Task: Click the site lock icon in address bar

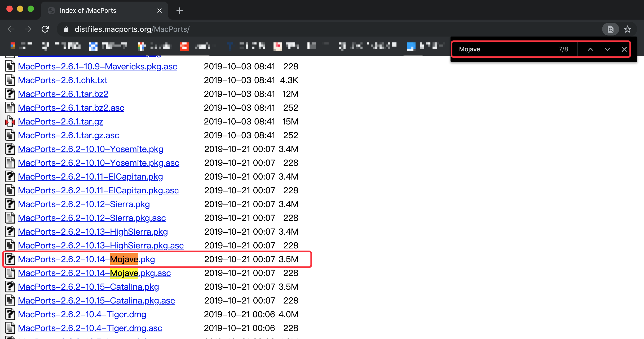Action: 66,29
